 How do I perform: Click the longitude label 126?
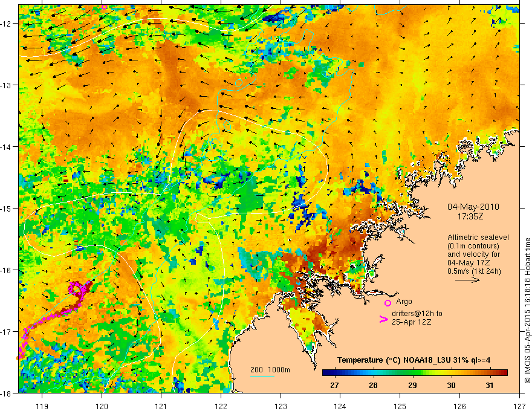[x=459, y=406]
